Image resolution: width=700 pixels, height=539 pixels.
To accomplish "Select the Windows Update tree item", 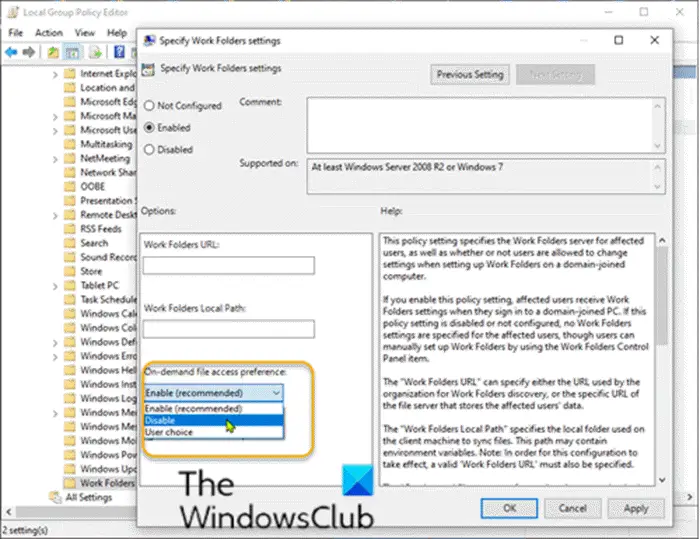I will (108, 469).
